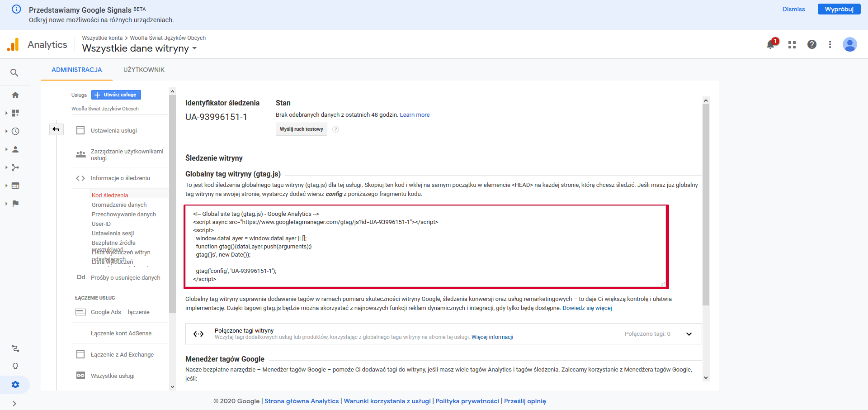Select Ustawienia sesji submenu item
The width and height of the screenshot is (868, 410).
pos(113,234)
